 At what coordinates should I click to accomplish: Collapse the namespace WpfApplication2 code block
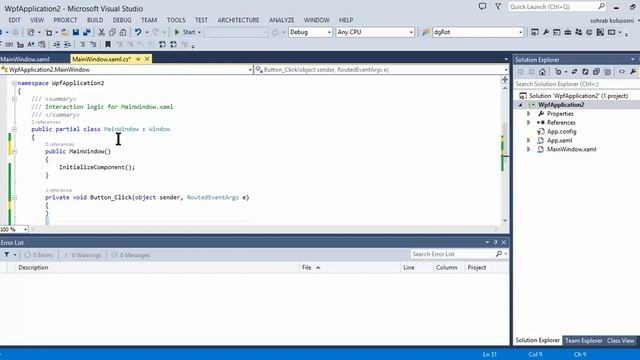click(14, 83)
